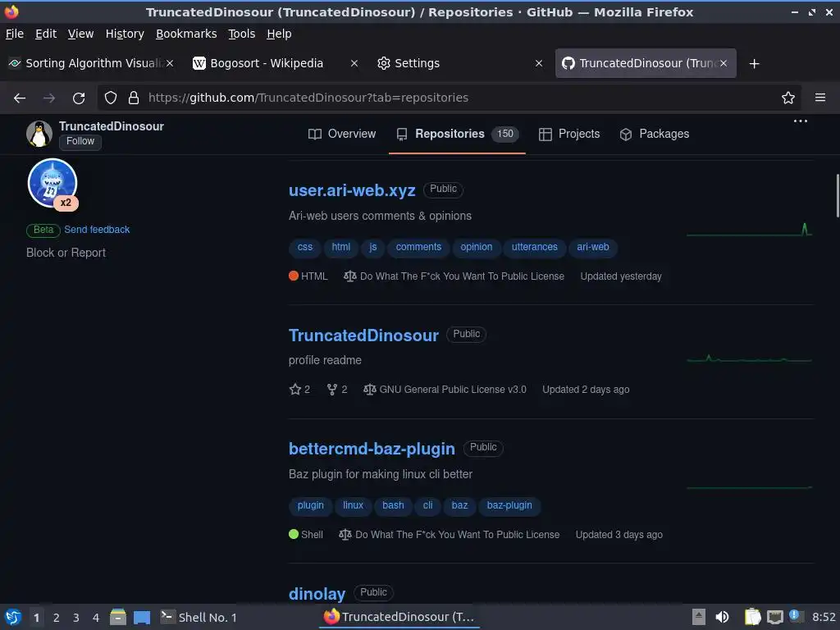Click the utterances topic tag

pos(535,248)
